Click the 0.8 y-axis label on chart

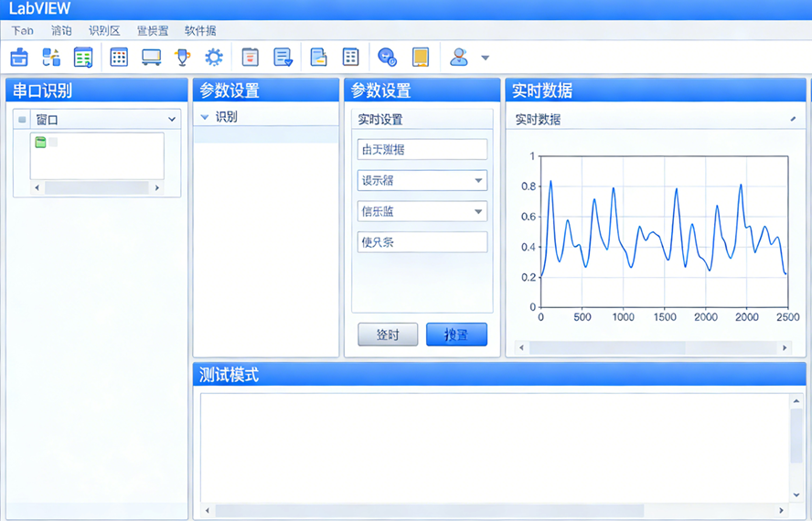click(x=529, y=186)
